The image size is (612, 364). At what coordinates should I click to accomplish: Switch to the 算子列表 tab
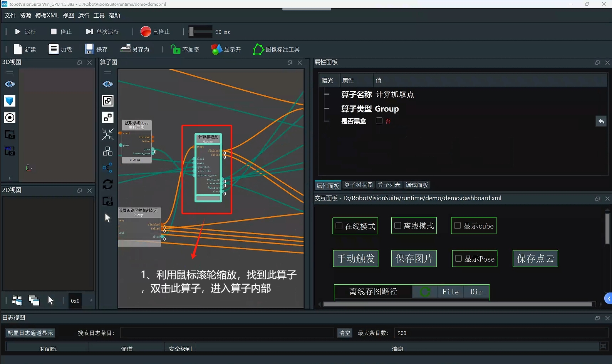click(x=389, y=185)
